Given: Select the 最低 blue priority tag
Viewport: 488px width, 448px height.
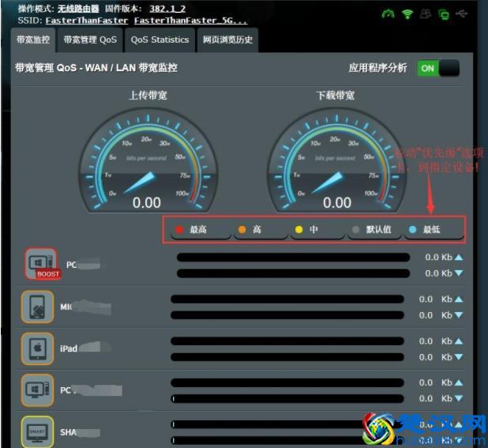Looking at the screenshot, I should click(434, 230).
